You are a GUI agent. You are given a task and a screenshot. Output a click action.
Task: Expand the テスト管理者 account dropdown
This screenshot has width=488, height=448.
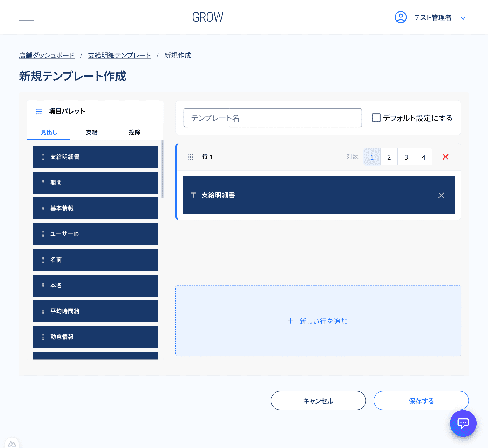click(x=463, y=18)
